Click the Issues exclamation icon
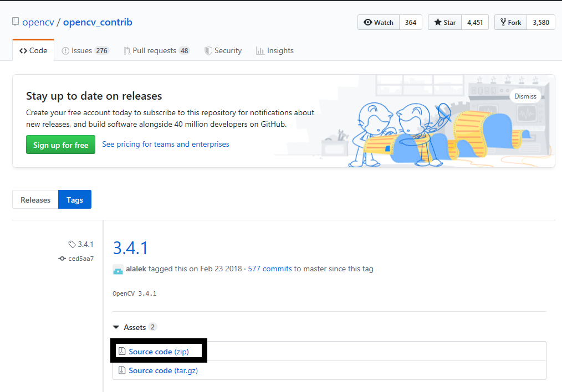 click(x=65, y=51)
